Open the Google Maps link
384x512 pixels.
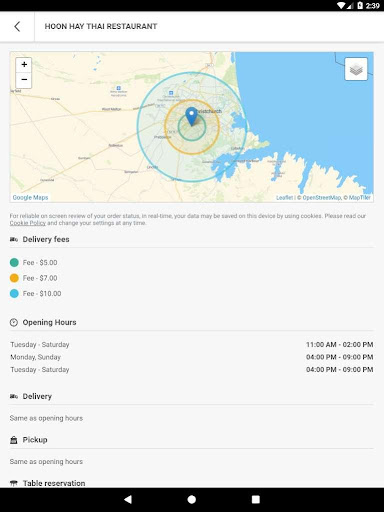point(30,197)
